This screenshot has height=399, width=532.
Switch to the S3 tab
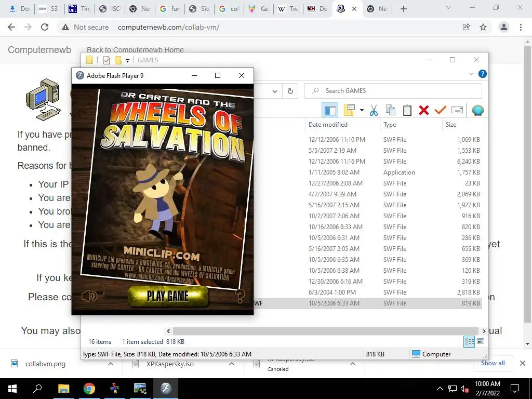click(48, 9)
